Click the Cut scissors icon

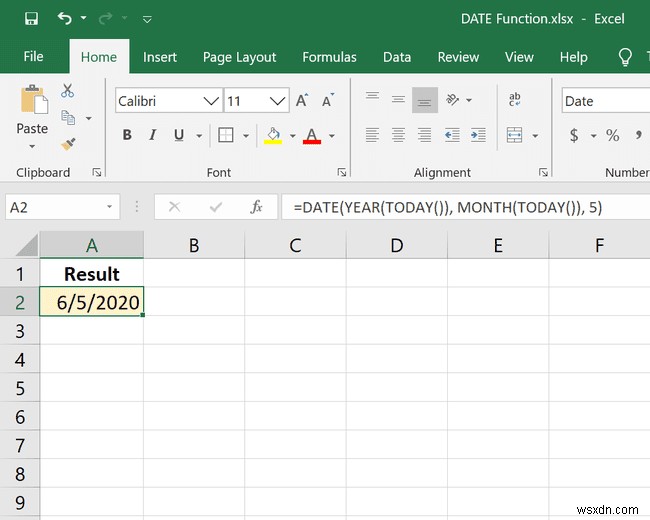click(x=67, y=90)
